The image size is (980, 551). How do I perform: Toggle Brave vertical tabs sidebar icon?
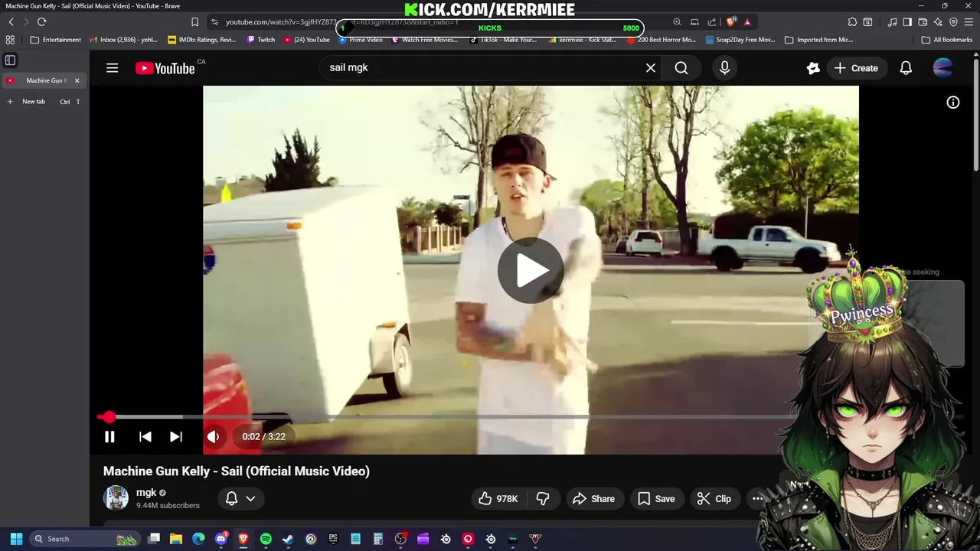click(x=11, y=60)
